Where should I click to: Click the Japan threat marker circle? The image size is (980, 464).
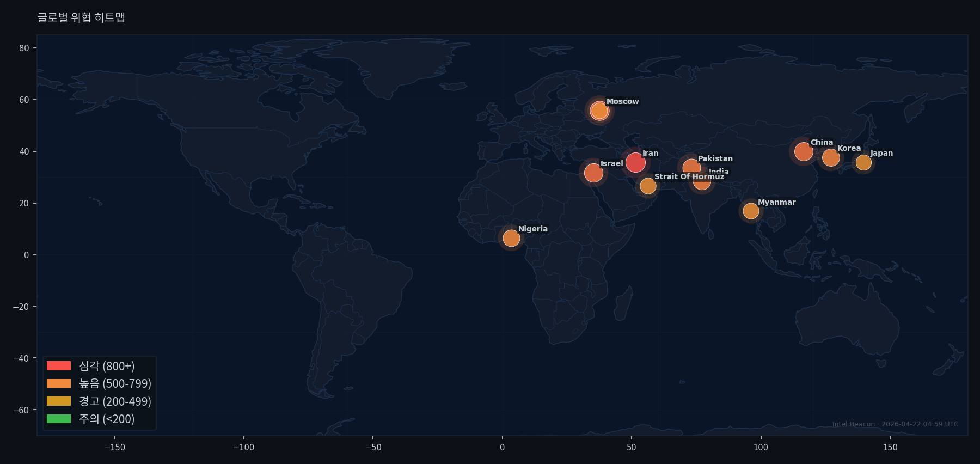point(863,162)
